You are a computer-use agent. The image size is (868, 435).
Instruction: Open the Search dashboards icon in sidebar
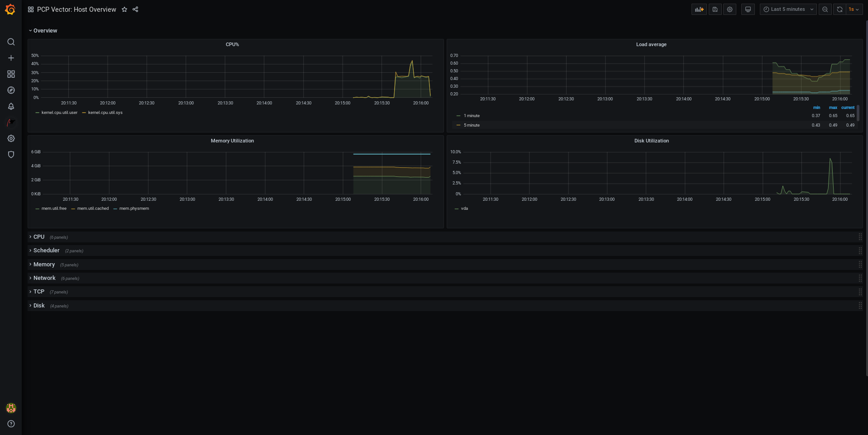(11, 42)
